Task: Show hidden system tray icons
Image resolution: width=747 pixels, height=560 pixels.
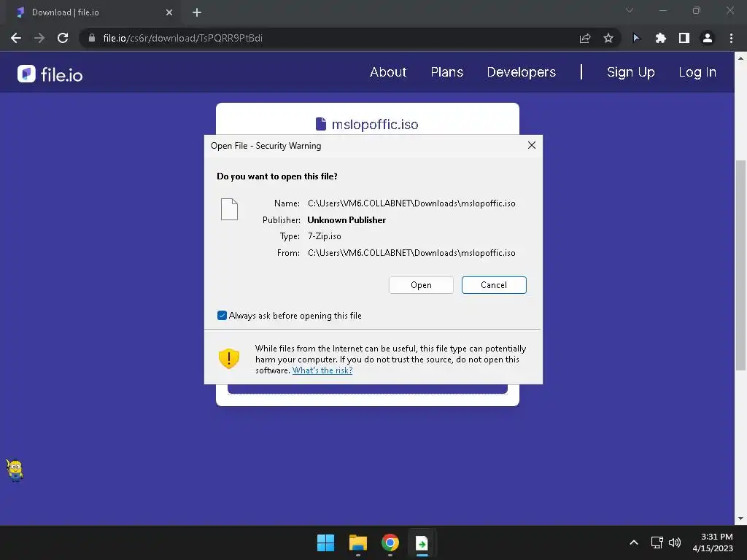Action: 634,542
